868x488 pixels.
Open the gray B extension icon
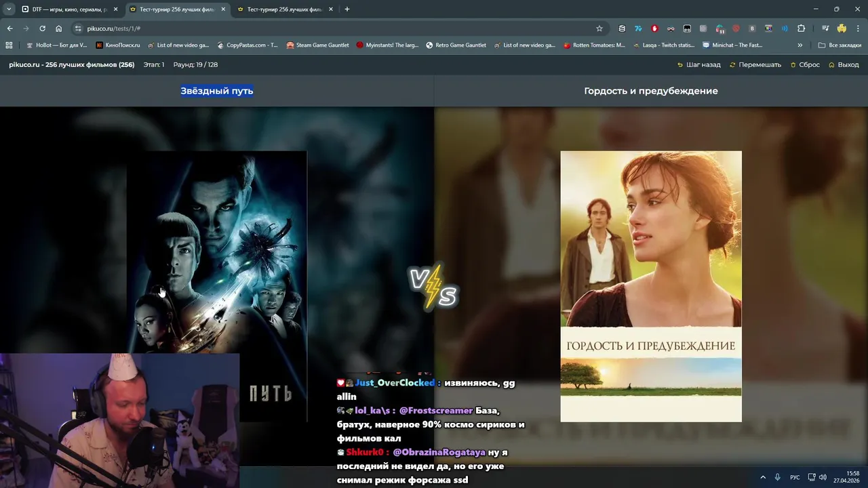pos(752,28)
